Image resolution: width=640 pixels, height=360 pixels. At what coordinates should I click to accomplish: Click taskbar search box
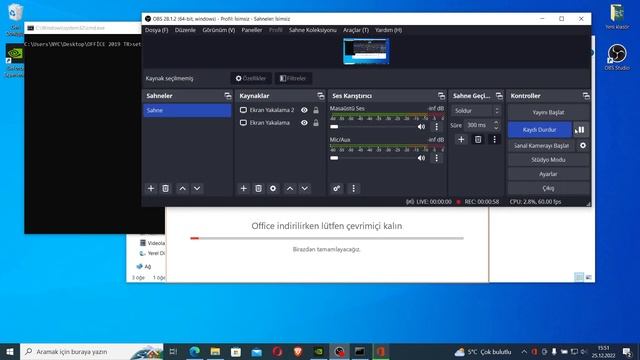pos(91,352)
